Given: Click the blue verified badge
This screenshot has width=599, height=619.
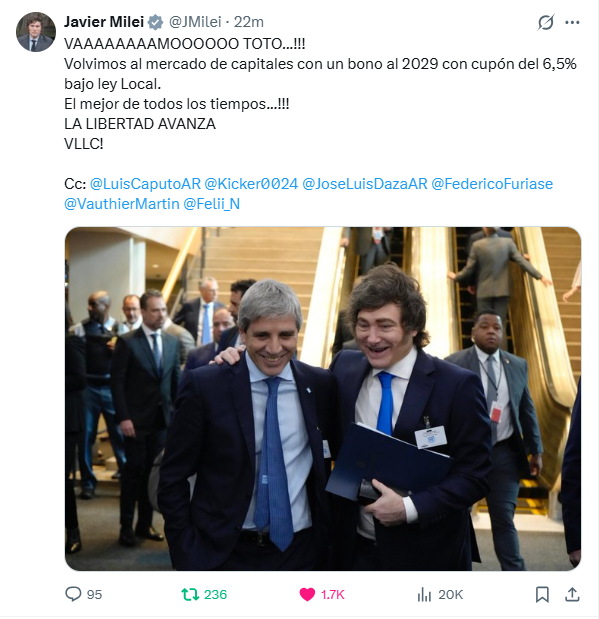Looking at the screenshot, I should pyautogui.click(x=156, y=22).
